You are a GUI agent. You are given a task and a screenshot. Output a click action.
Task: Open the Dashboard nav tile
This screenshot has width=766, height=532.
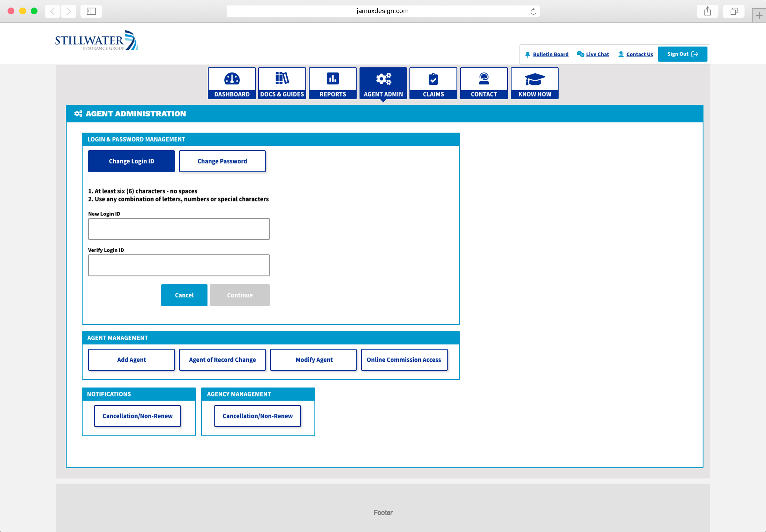click(x=232, y=83)
